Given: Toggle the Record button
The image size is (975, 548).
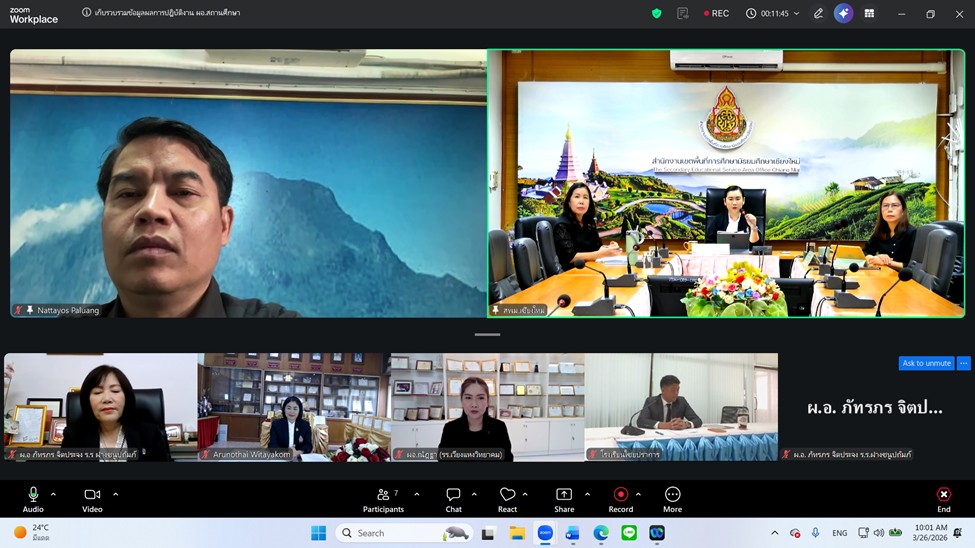Looking at the screenshot, I should tap(620, 499).
